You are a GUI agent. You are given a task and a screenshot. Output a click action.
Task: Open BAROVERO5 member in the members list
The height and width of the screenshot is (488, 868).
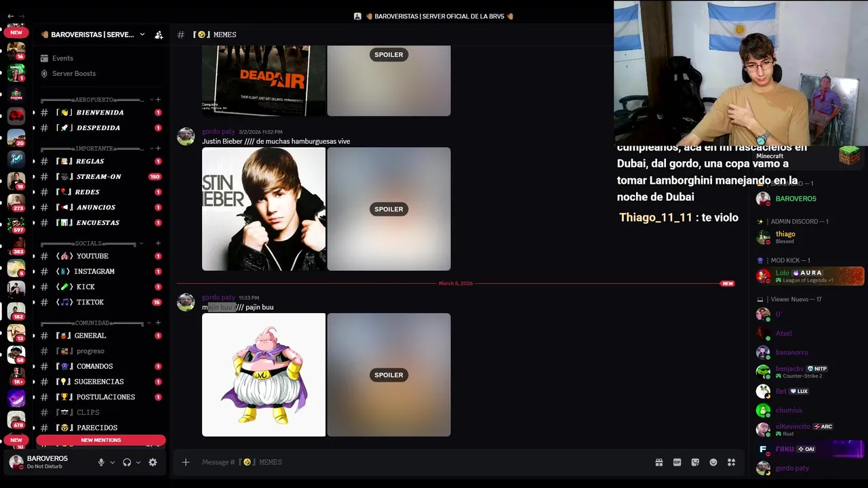coord(810,199)
